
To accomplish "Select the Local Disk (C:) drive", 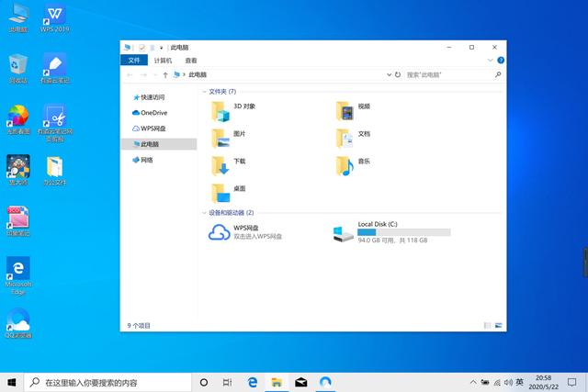I will point(391,232).
